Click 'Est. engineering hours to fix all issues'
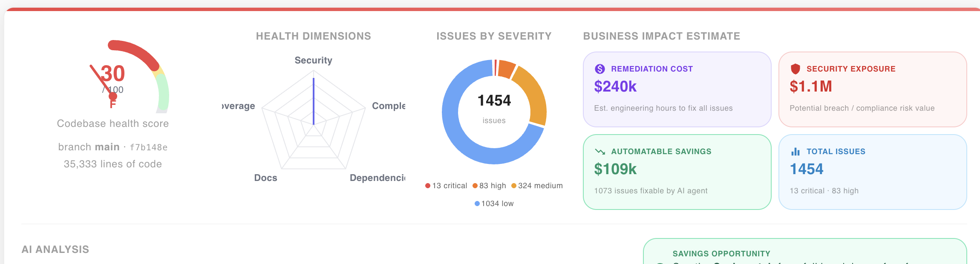The height and width of the screenshot is (264, 980). (663, 108)
